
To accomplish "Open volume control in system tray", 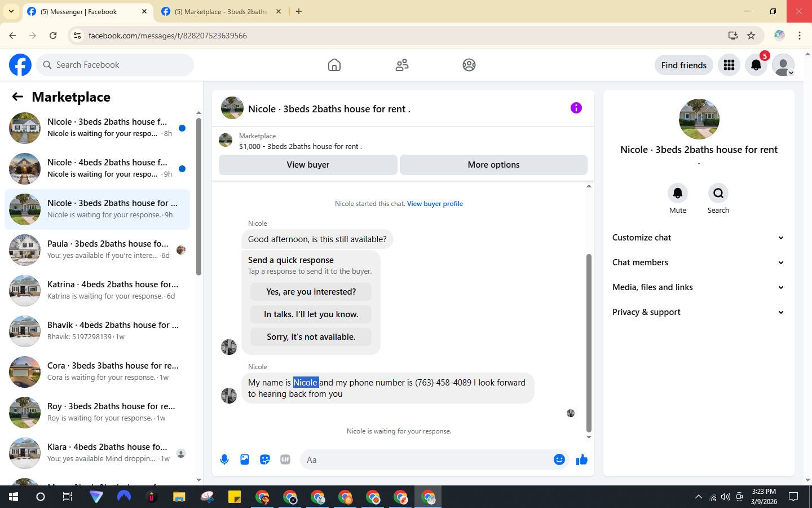I will tap(726, 497).
